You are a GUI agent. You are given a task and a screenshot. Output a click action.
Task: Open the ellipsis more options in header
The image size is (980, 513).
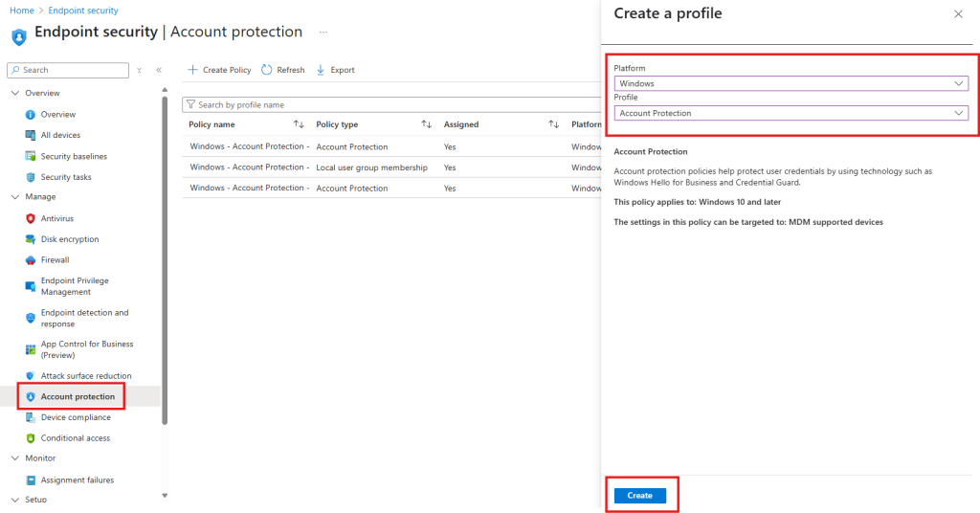tap(323, 32)
